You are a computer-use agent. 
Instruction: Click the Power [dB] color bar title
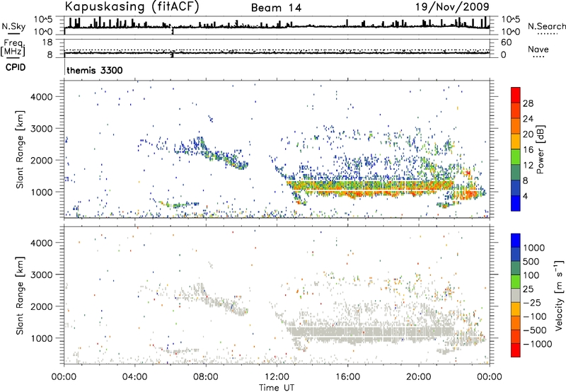[540, 149]
